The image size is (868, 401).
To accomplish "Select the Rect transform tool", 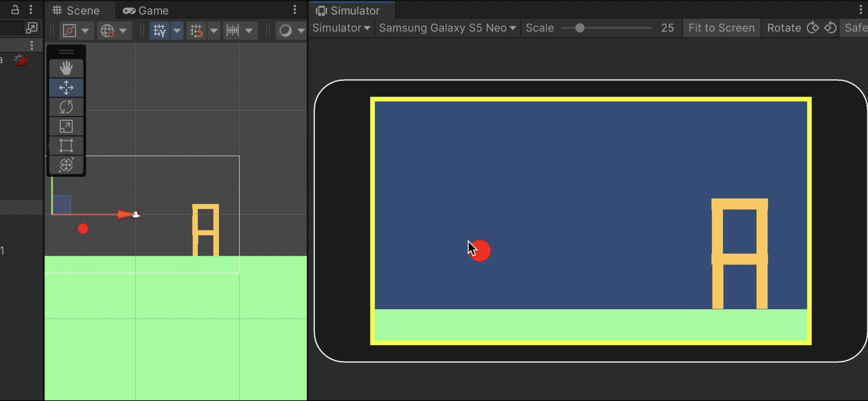I will (x=66, y=145).
